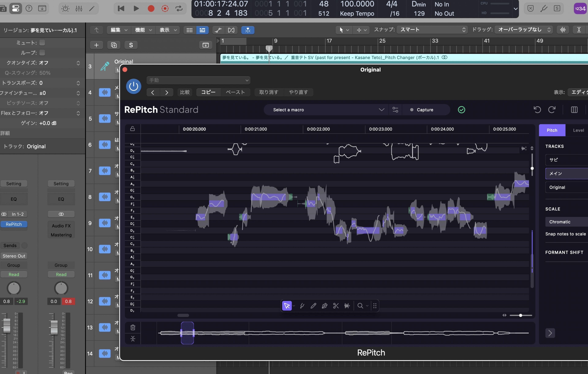Click the horizontal zoom slider in RePitch
The image size is (588, 374).
click(521, 315)
